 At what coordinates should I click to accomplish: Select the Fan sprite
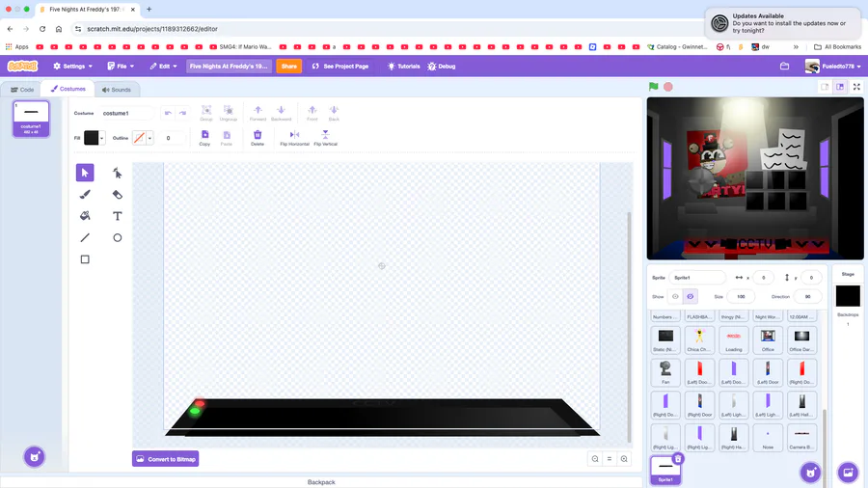pos(665,372)
